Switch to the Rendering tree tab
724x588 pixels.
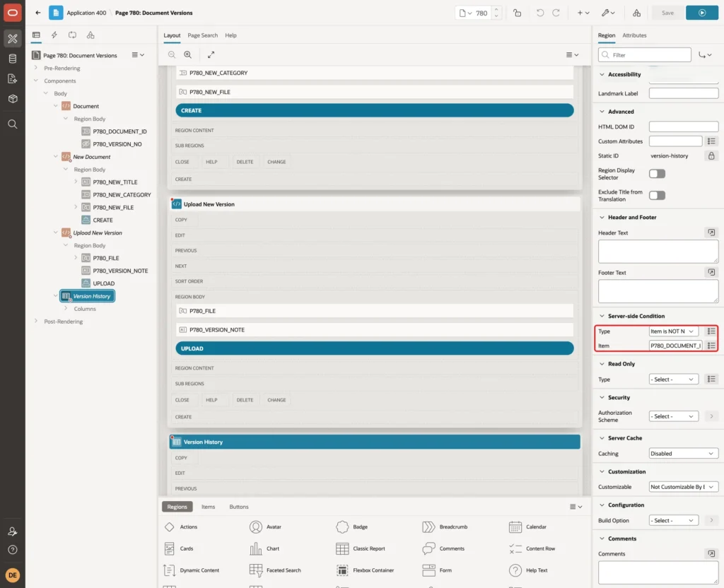pos(36,35)
